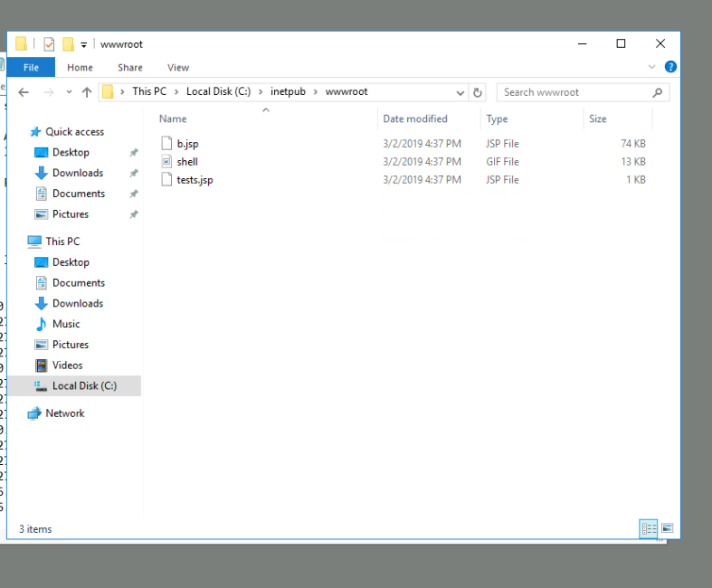Viewport: 712px width, 588px height.
Task: Click inetpub in the address breadcrumb
Action: pos(288,91)
